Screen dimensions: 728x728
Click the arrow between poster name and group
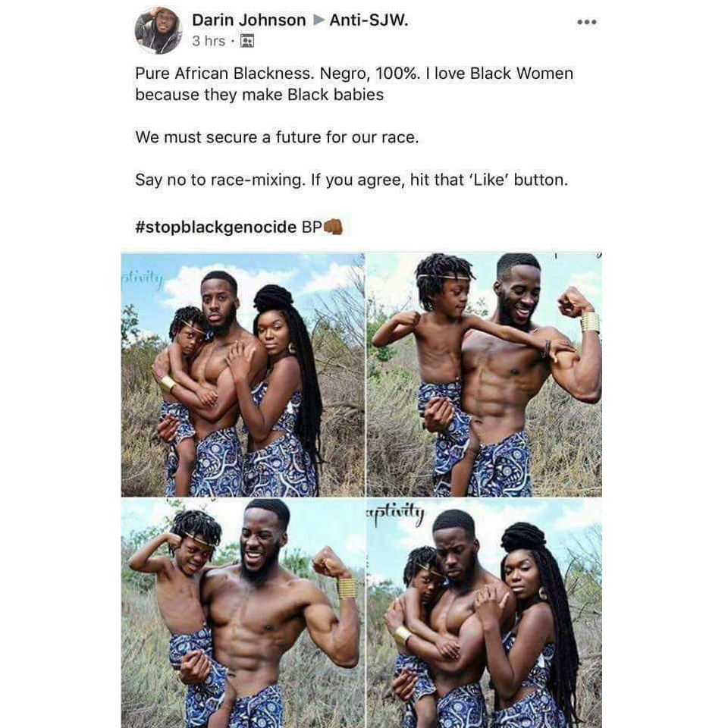coord(318,20)
